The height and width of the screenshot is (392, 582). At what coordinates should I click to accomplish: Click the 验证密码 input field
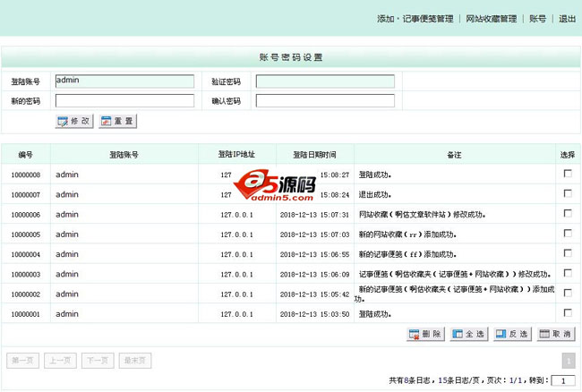coord(325,81)
